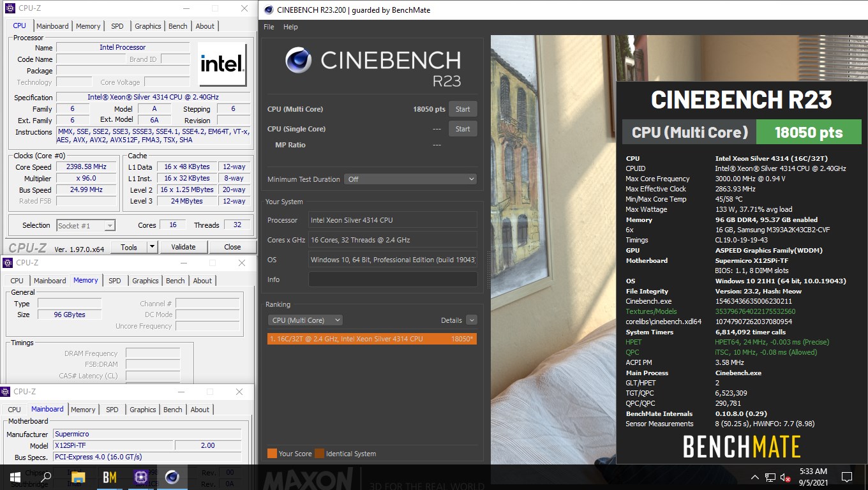Screen dimensions: 868x490
Task: Click Bus Specs. PCI-Express 4.0 value
Action: pyautogui.click(x=148, y=457)
